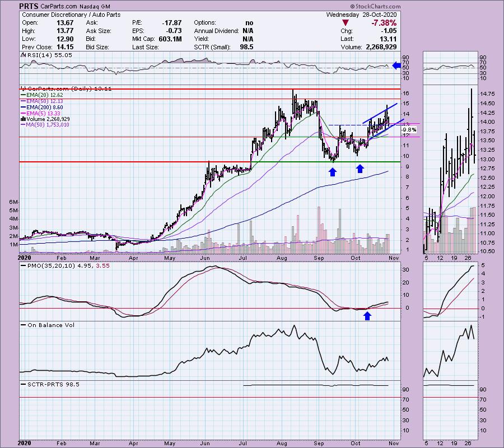Viewport: 504px width, 448px height.
Task: Click the PRTS ticker symbol in header
Action: [29, 6]
